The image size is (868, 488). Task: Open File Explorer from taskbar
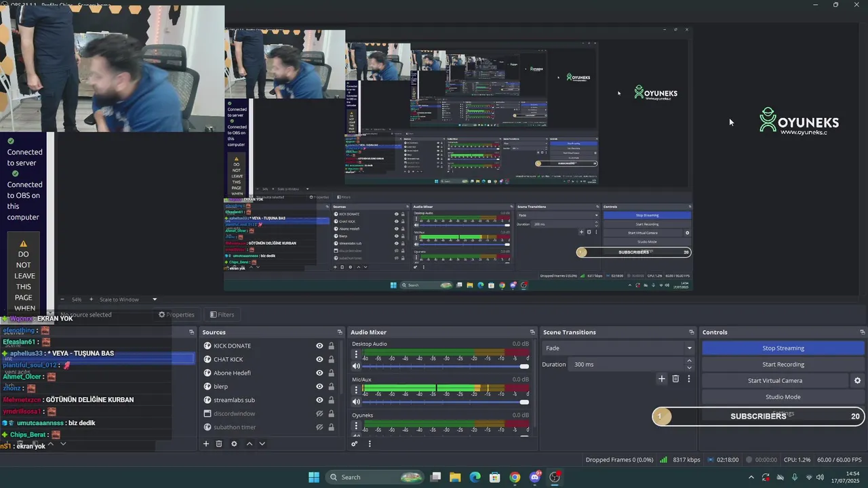[x=455, y=477]
